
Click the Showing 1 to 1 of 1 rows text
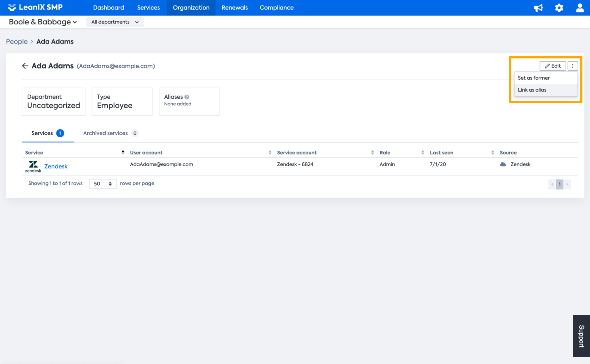click(55, 184)
